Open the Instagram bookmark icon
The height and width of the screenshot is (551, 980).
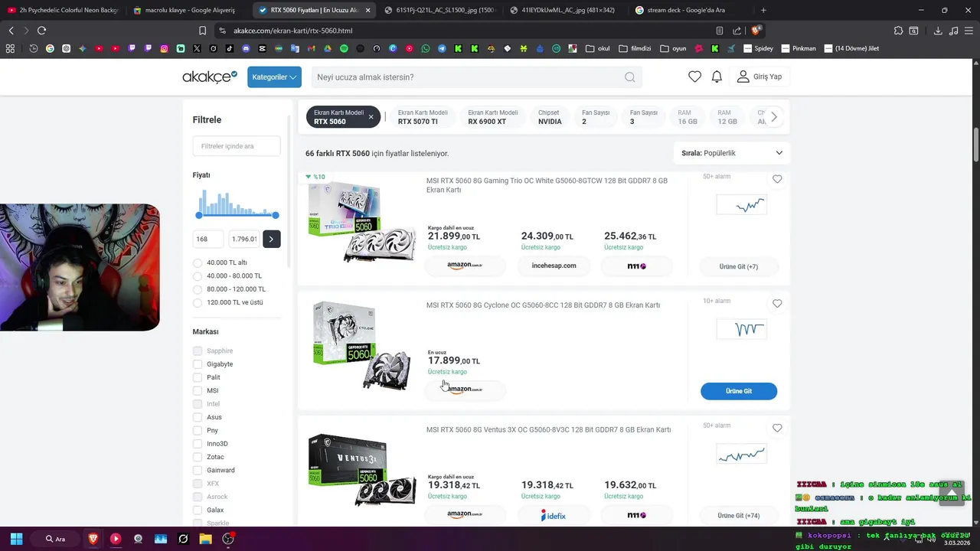coord(164,48)
